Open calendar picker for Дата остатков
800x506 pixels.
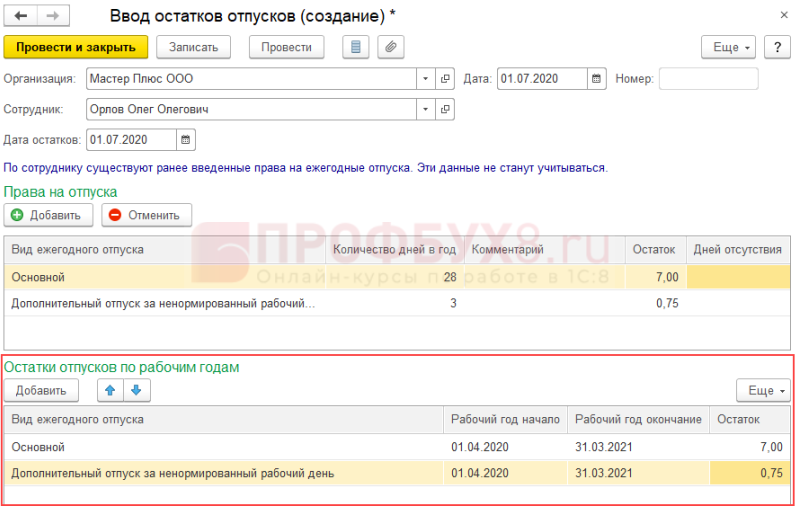click(x=185, y=140)
